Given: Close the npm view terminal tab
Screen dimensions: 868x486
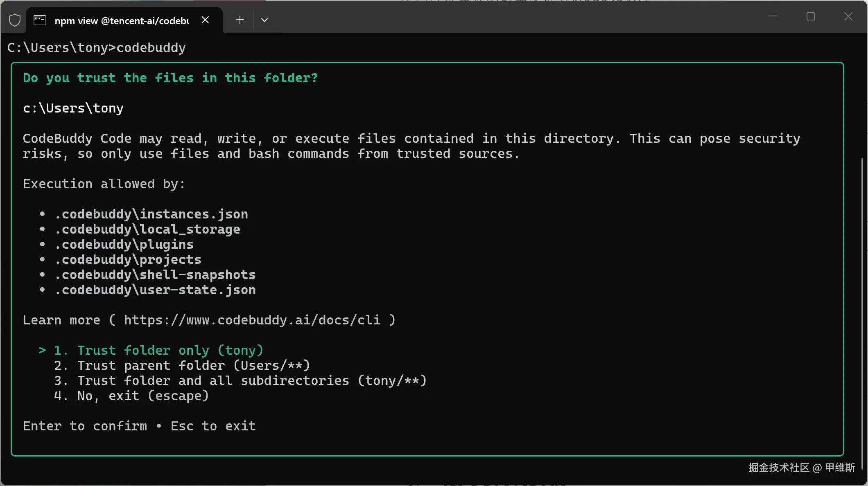Looking at the screenshot, I should point(206,20).
